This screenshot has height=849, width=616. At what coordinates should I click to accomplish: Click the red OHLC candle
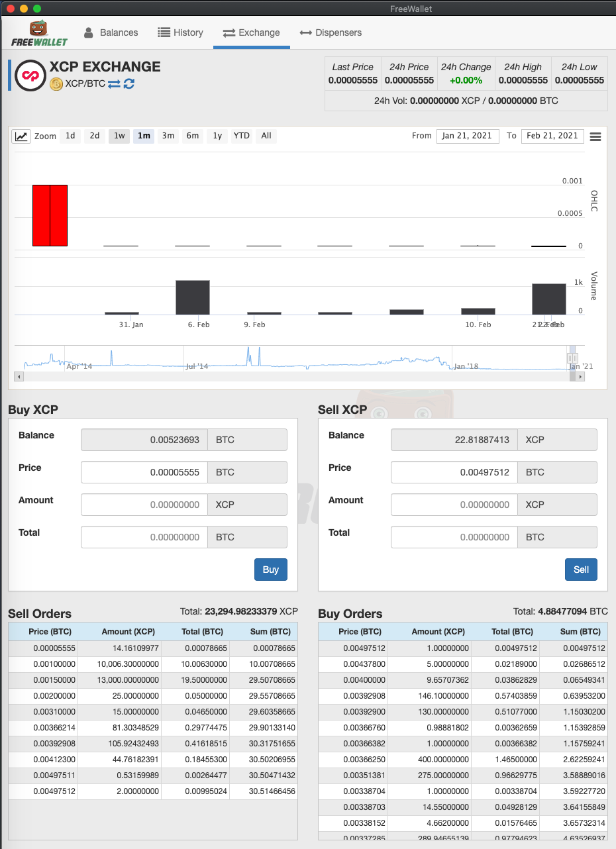50,216
